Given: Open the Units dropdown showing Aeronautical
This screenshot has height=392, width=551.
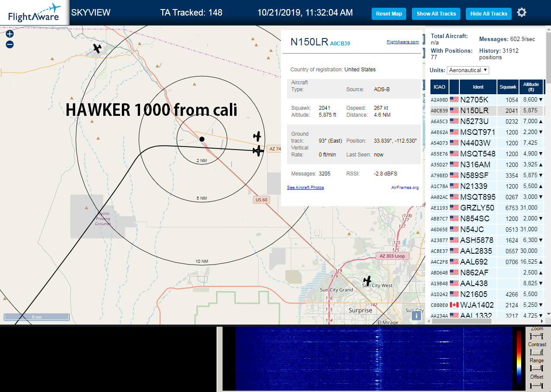Looking at the screenshot, I should click(x=468, y=70).
